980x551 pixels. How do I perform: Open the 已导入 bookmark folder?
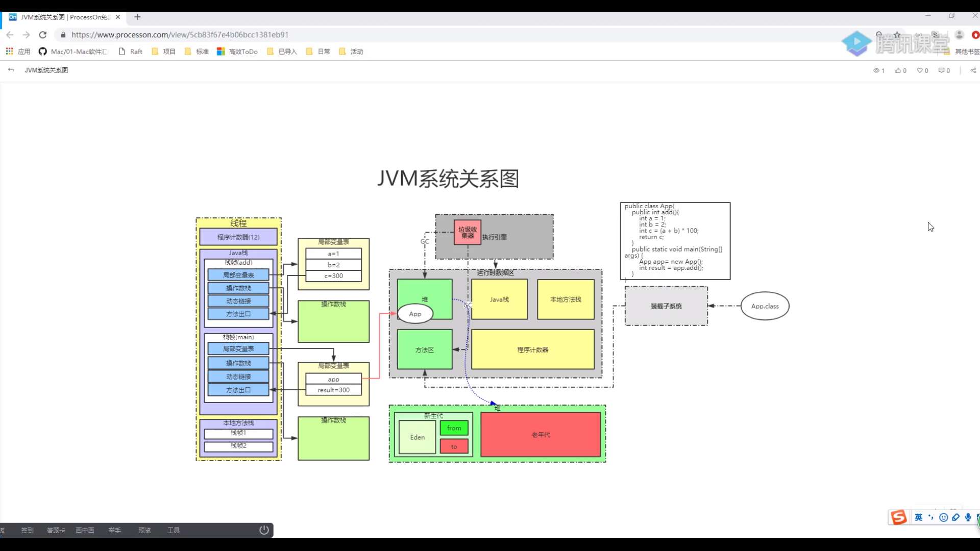[282, 52]
